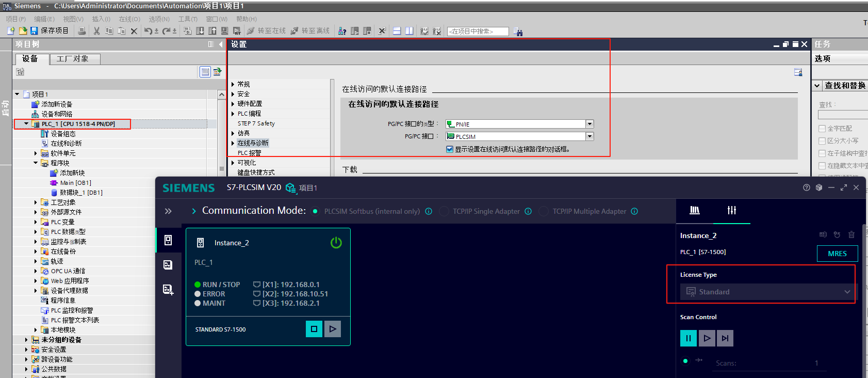
Task: Collapse the PLC_1 device node
Action: click(x=26, y=124)
